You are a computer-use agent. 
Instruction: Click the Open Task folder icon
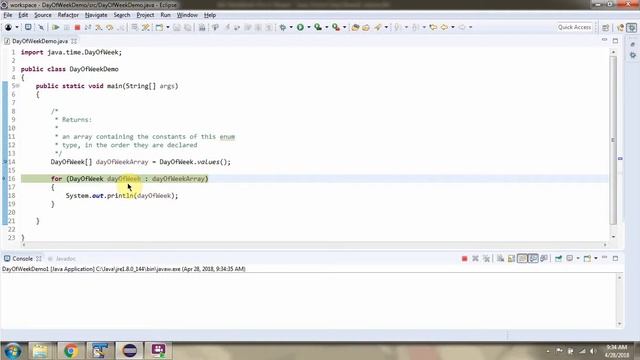(x=366, y=27)
